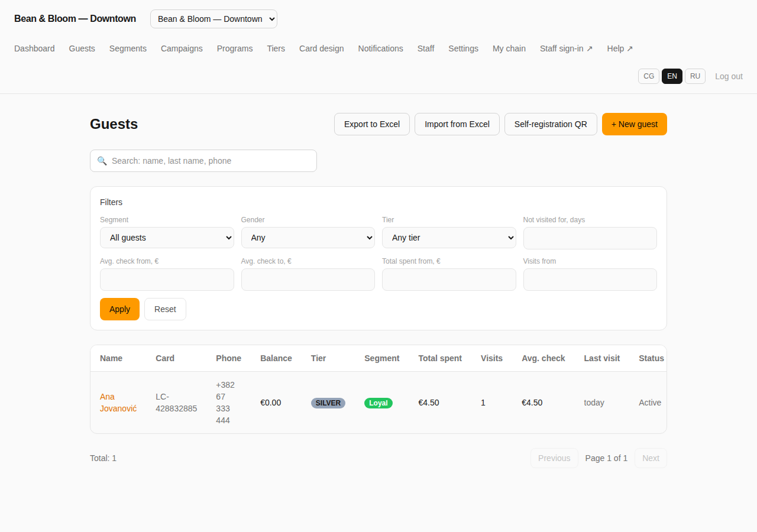Click the €0.00 balance cell
This screenshot has width=757, height=532.
(271, 403)
